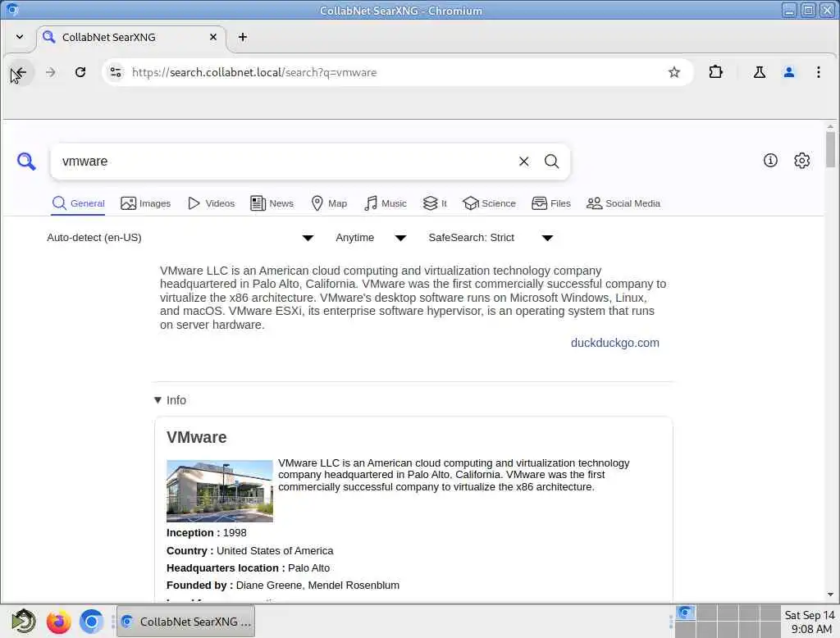
Task: Click the VMware building thumbnail
Action: [220, 490]
